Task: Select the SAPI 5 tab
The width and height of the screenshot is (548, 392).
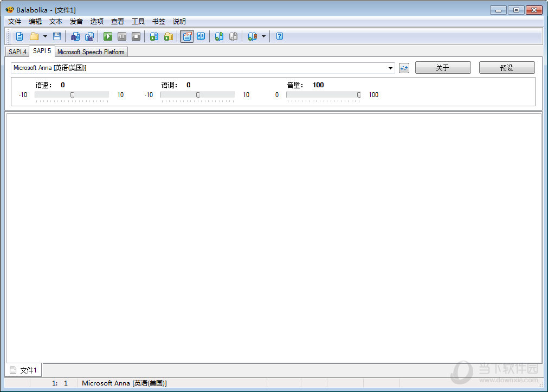Action: tap(42, 51)
